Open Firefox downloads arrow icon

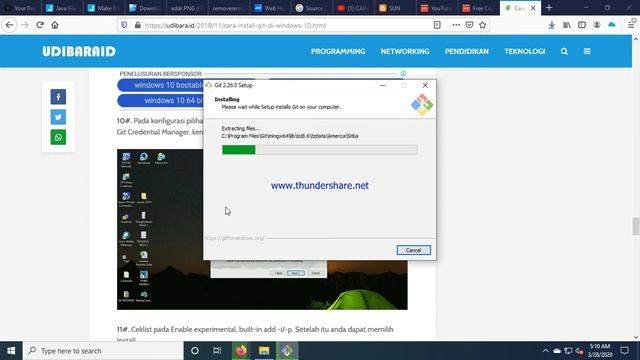551,25
